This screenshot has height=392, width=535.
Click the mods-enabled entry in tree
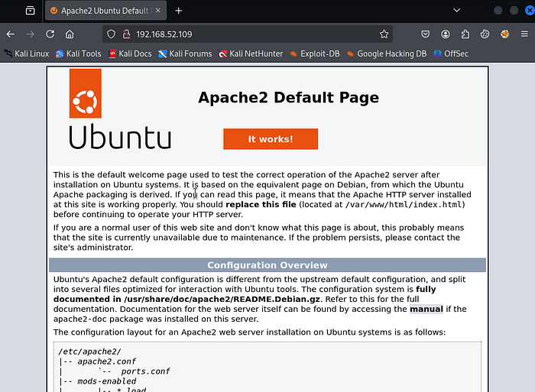click(106, 381)
